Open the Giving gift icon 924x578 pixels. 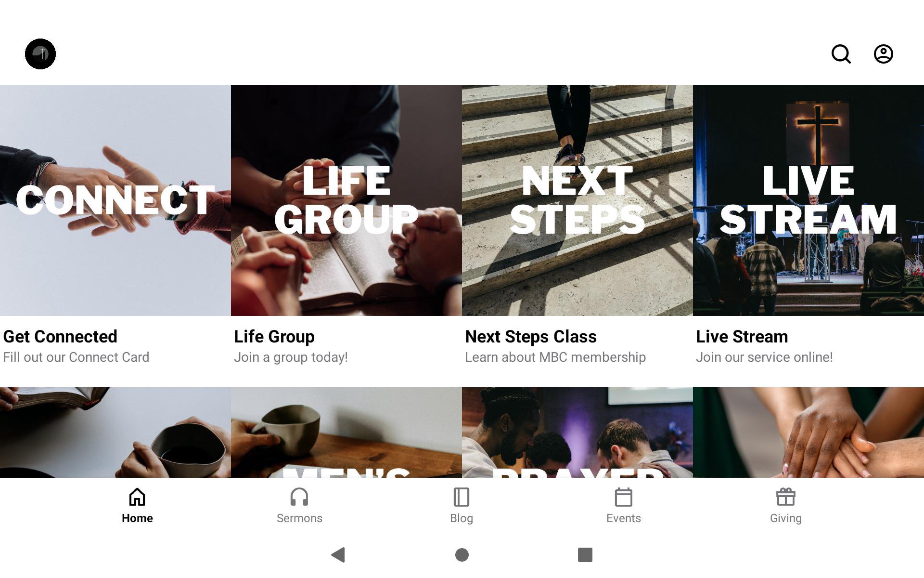click(786, 497)
